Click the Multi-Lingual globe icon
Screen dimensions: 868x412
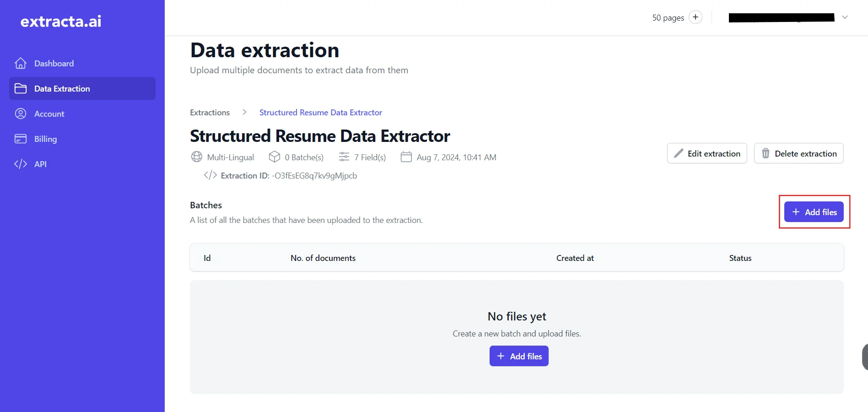pyautogui.click(x=197, y=157)
